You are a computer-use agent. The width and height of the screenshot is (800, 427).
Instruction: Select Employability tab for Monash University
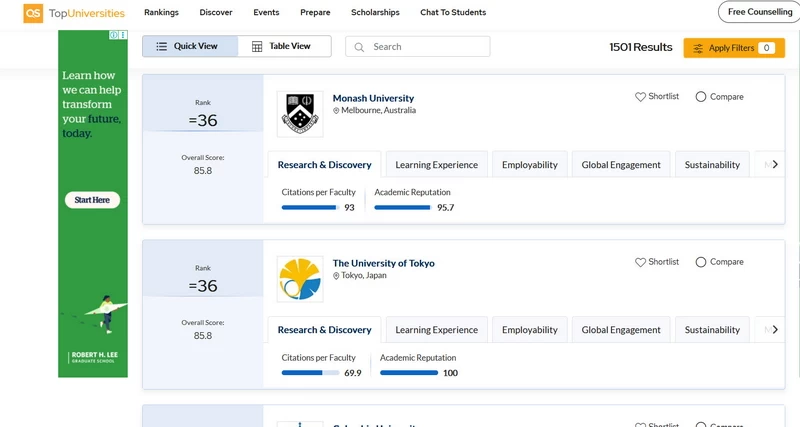point(529,165)
